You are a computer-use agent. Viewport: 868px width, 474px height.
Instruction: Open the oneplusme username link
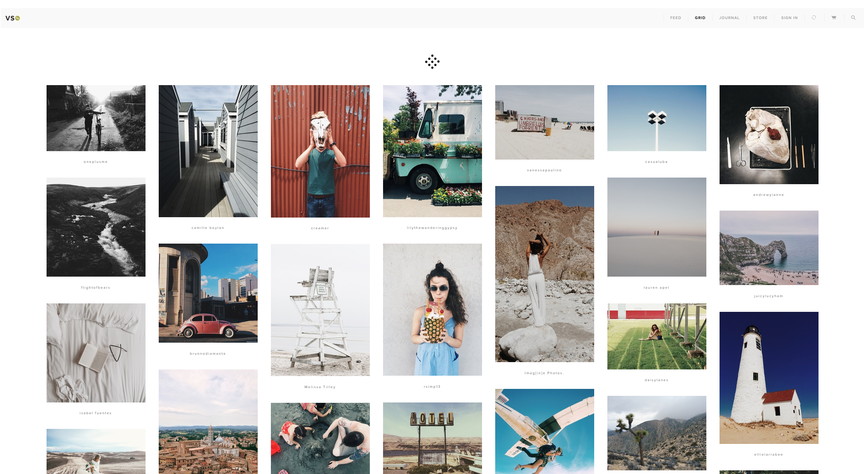point(96,162)
